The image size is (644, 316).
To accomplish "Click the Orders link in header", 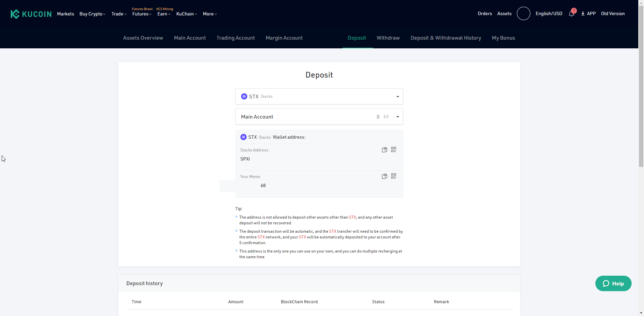I will pos(485,14).
